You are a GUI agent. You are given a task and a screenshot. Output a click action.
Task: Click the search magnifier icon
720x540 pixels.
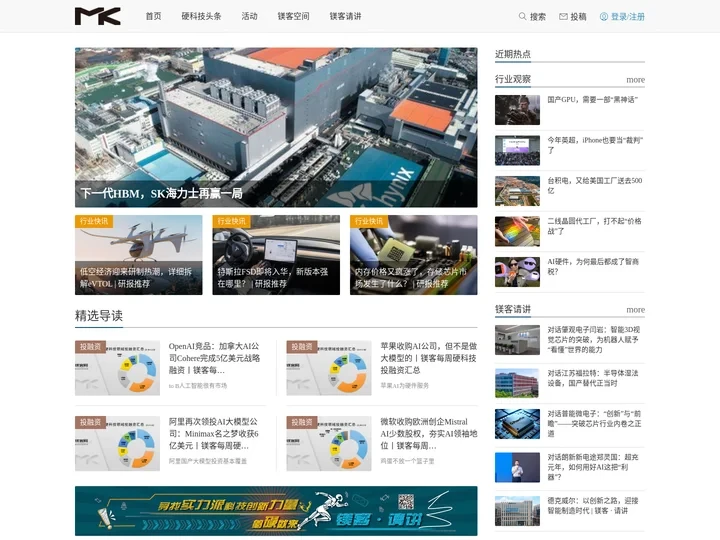522,17
